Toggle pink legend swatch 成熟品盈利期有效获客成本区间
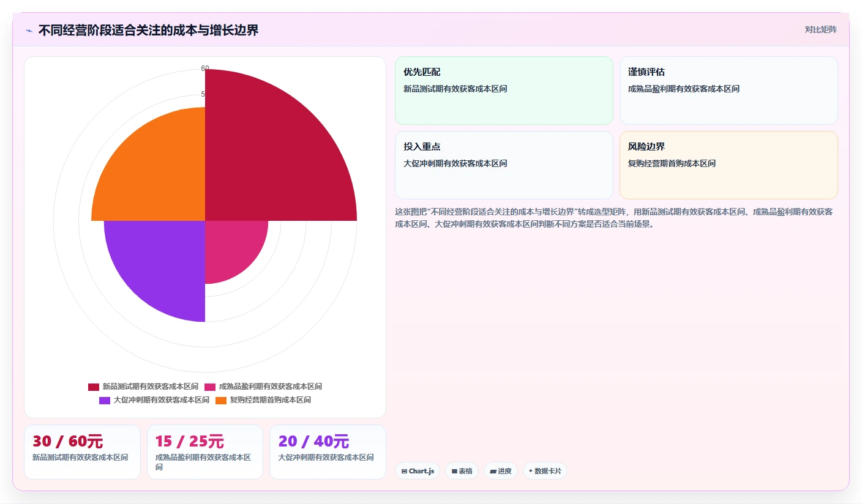 click(210, 387)
